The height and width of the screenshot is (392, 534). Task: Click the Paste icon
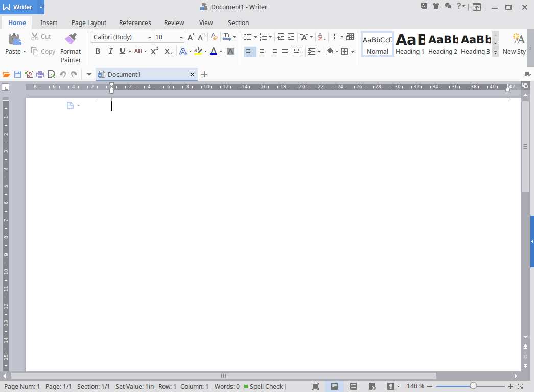click(x=15, y=39)
